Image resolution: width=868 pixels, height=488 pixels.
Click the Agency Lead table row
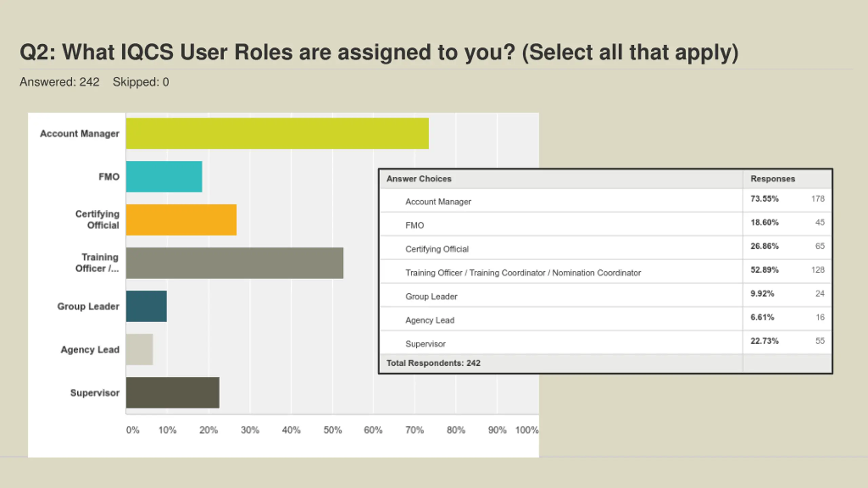(430, 320)
